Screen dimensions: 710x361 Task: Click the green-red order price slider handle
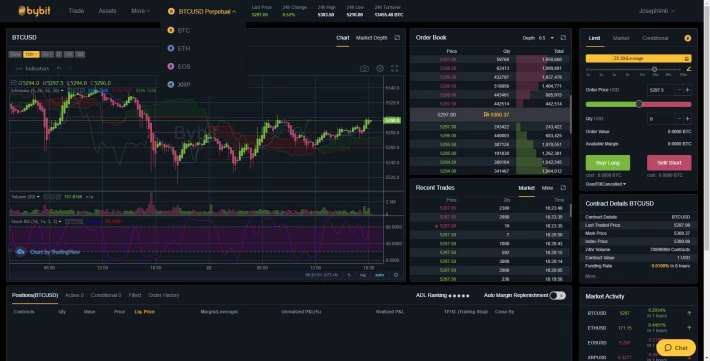[639, 104]
